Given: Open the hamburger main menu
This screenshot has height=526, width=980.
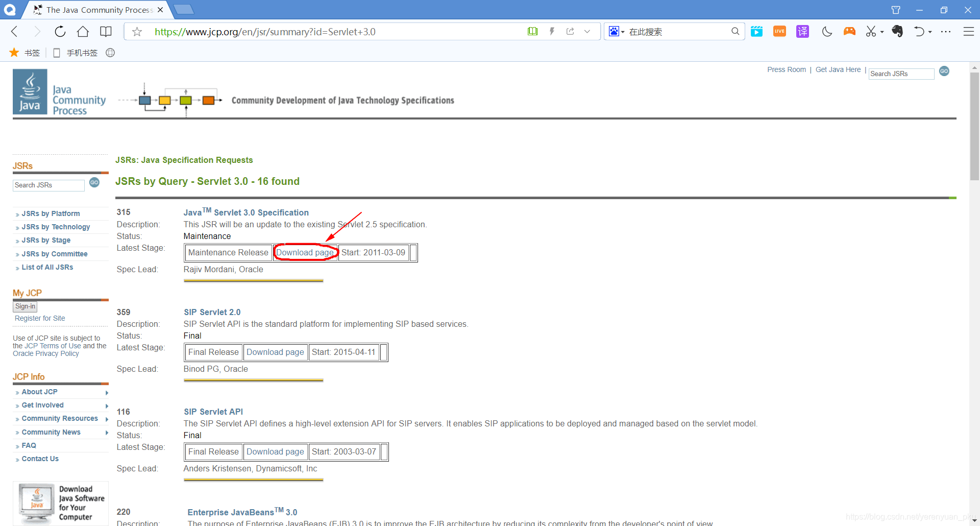Looking at the screenshot, I should [968, 32].
